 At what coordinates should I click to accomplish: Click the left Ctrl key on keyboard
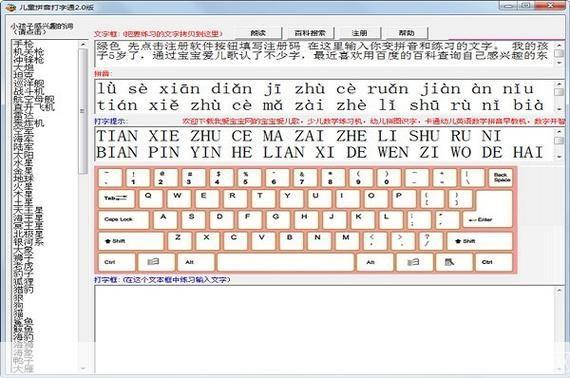click(x=117, y=262)
